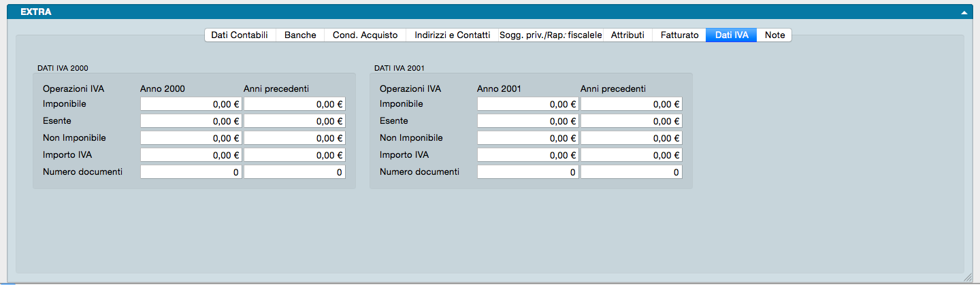Viewport: 980px width, 285px height.
Task: Focus Importo IVA under 2001 Anni precedenti
Action: [x=631, y=155]
